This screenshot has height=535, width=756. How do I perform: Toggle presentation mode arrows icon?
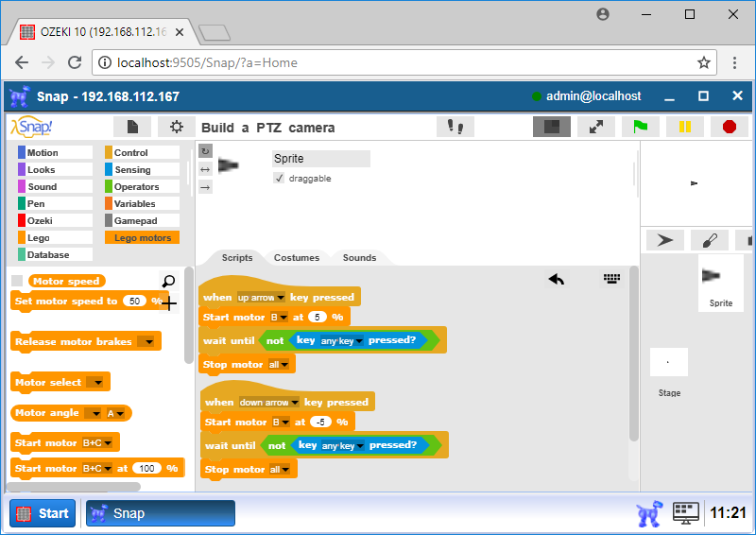pos(596,127)
